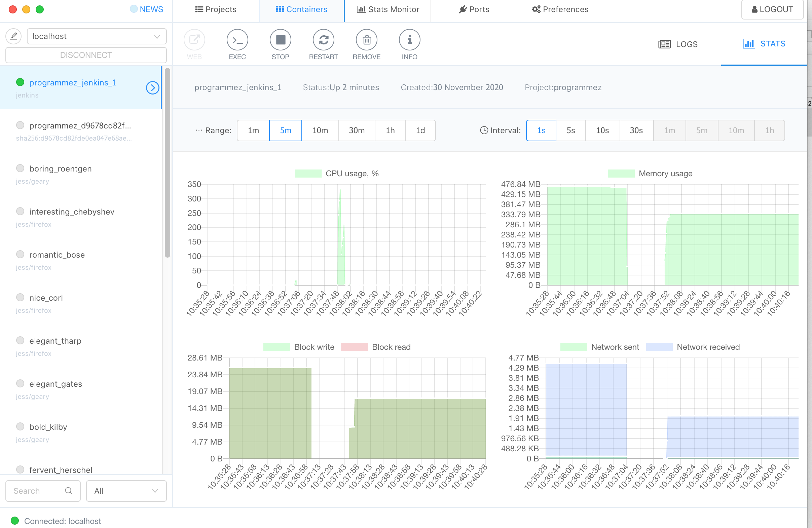Click the DISCONNECT button
Image resolution: width=812 pixels, height=528 pixels.
pyautogui.click(x=86, y=55)
